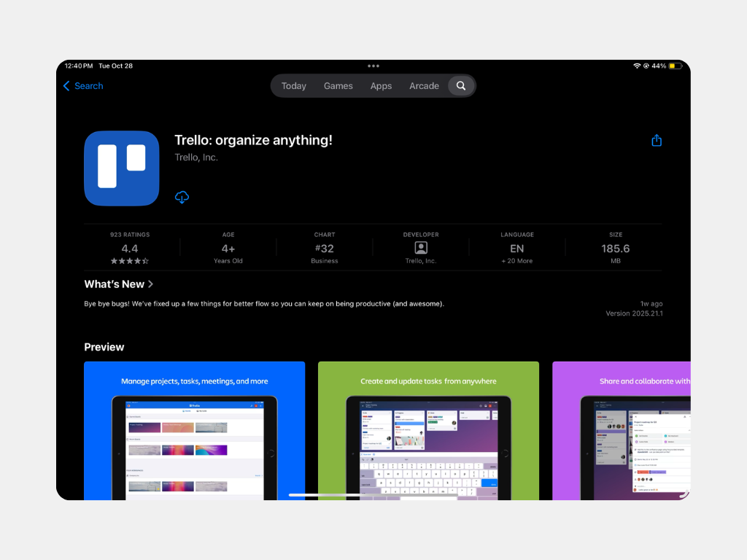Expand the What's New section chevron
Viewport: 747px width, 560px height.
(150, 284)
